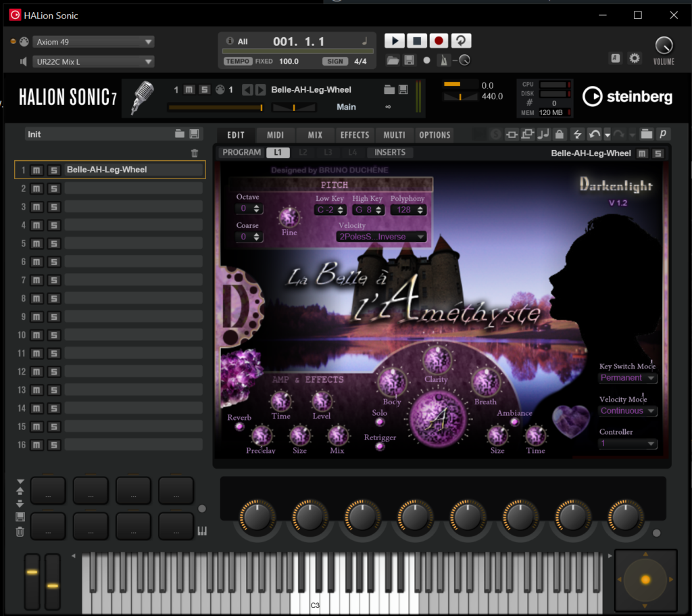The image size is (692, 616).
Task: Click the SIGN button
Action: [x=335, y=62]
